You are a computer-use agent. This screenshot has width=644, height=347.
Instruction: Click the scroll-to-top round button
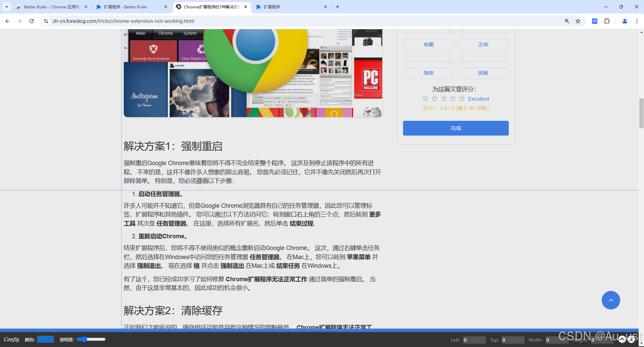click(x=611, y=300)
